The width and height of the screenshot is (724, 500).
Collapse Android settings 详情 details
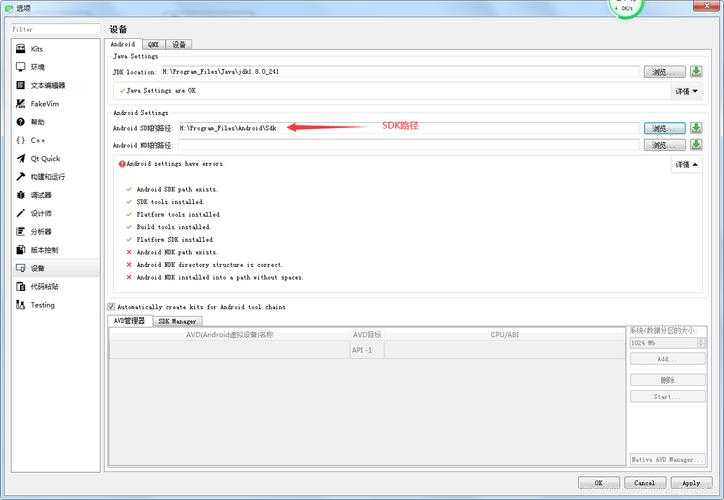[x=687, y=164]
